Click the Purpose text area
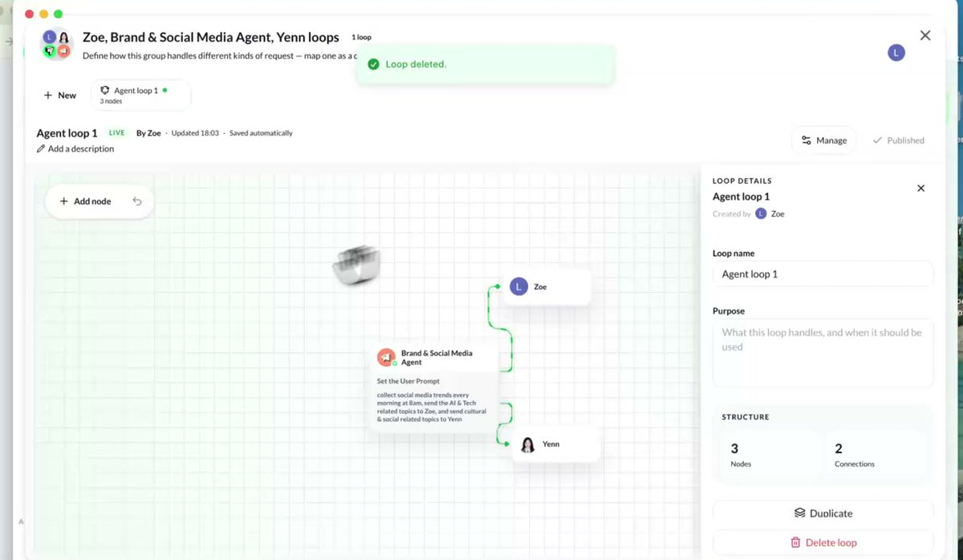The width and height of the screenshot is (963, 560). tap(823, 353)
